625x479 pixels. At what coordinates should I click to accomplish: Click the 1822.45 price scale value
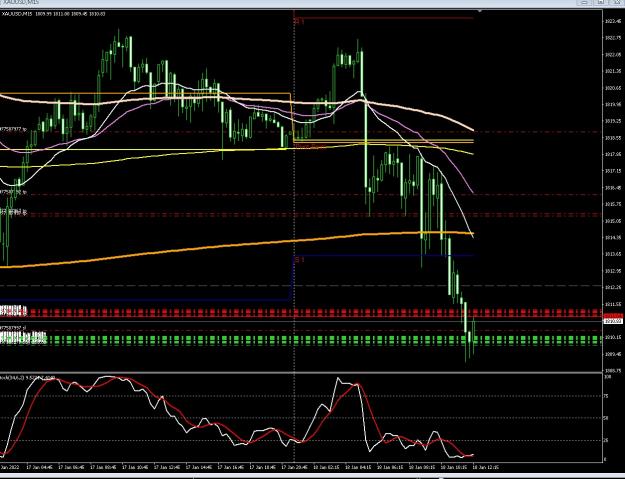tap(613, 21)
